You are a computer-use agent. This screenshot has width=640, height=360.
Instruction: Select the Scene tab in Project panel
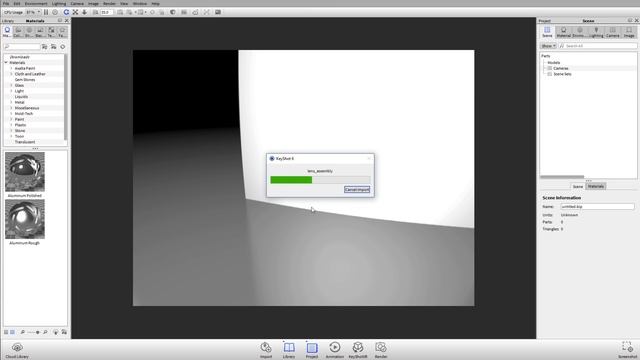(x=547, y=32)
